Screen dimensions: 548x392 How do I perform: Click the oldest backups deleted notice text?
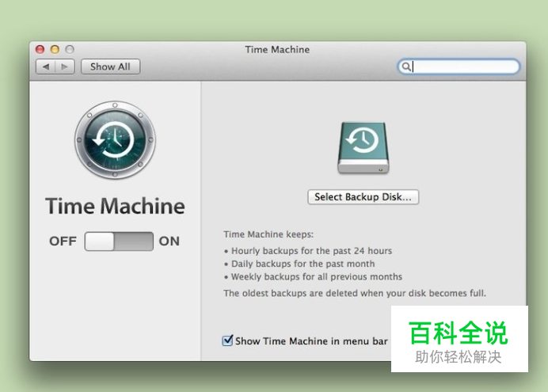(x=355, y=293)
